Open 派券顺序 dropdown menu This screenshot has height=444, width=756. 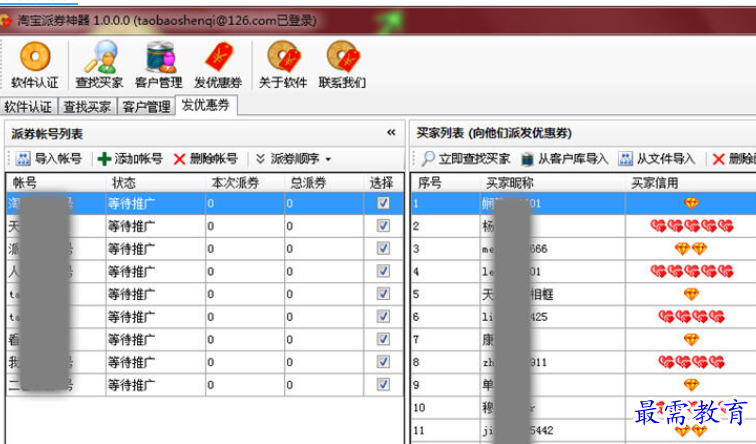tap(293, 159)
